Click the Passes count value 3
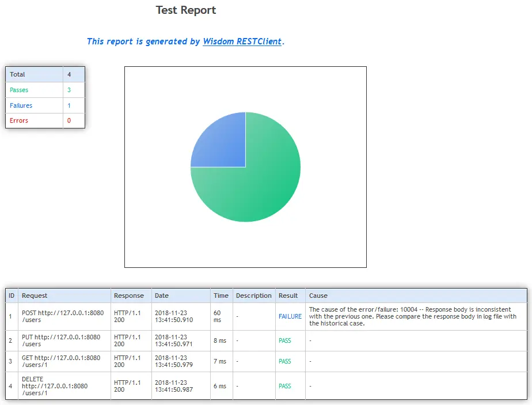532x405 pixels. 69,90
